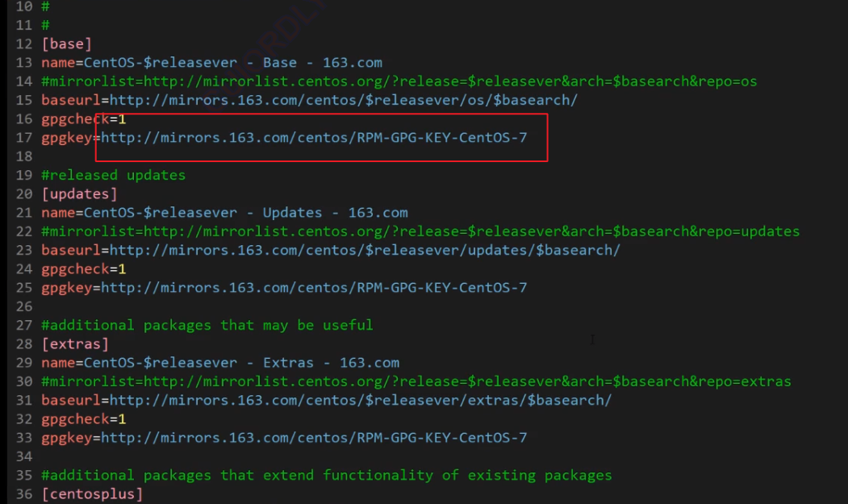Viewport: 848px width, 504px height.
Task: Click line number 34 in the gutter
Action: [x=23, y=456]
